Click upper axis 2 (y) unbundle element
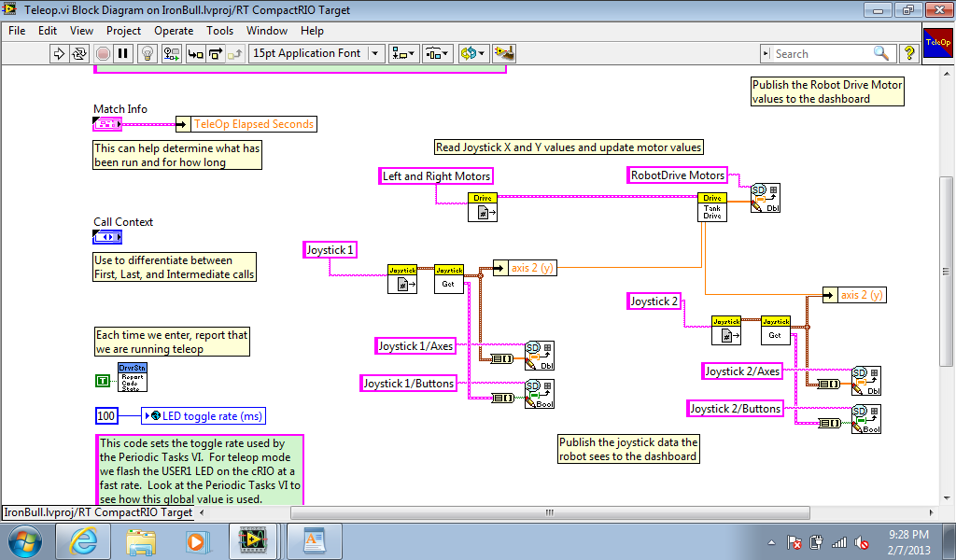 pyautogui.click(x=525, y=268)
